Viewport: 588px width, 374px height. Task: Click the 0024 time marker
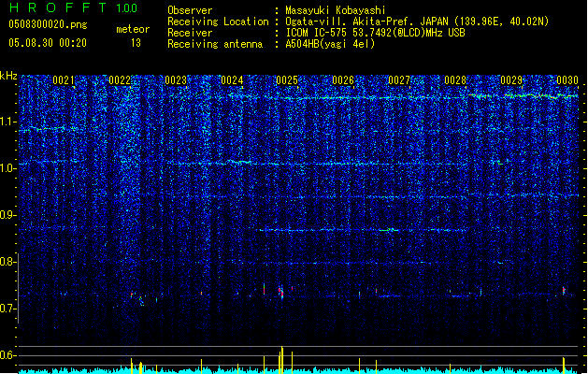232,80
